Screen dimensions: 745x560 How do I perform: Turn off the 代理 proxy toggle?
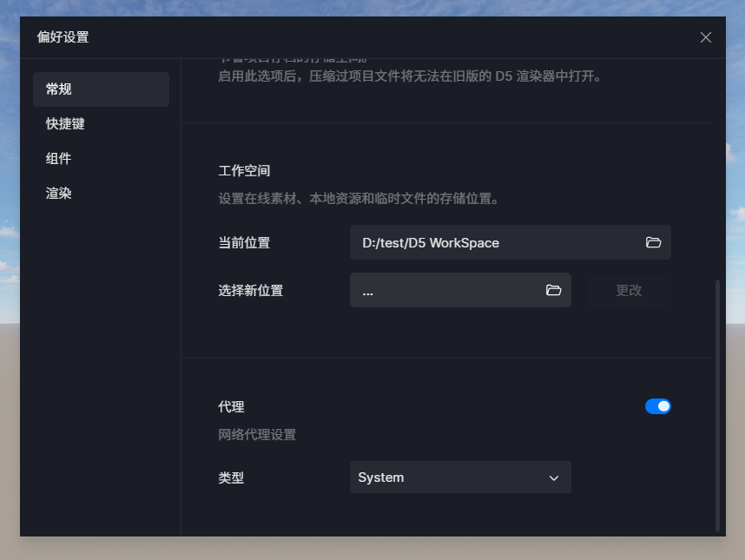point(657,406)
